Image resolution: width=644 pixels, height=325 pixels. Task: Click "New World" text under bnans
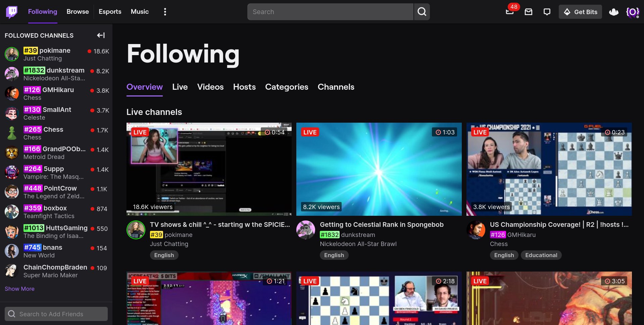(x=39, y=255)
